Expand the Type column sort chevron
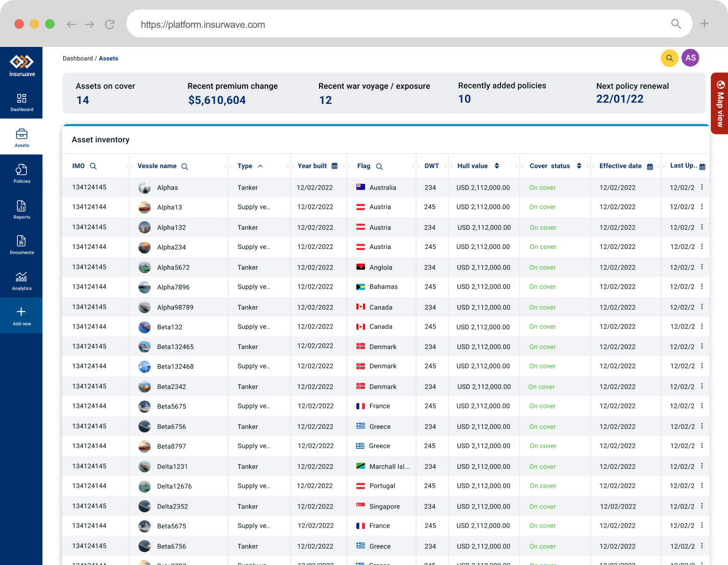Screen dimensions: 728x565 (260, 166)
